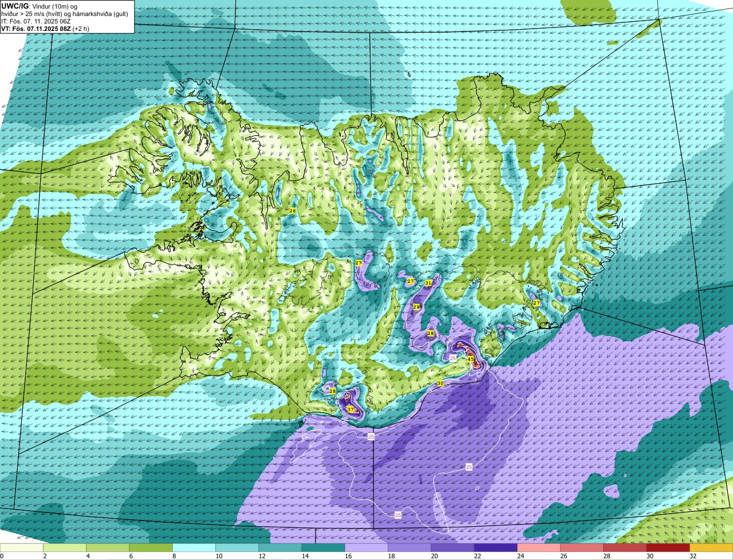Pick the 22–24 m/s dark indigo legend swatch
The image size is (733, 560).
(496, 547)
